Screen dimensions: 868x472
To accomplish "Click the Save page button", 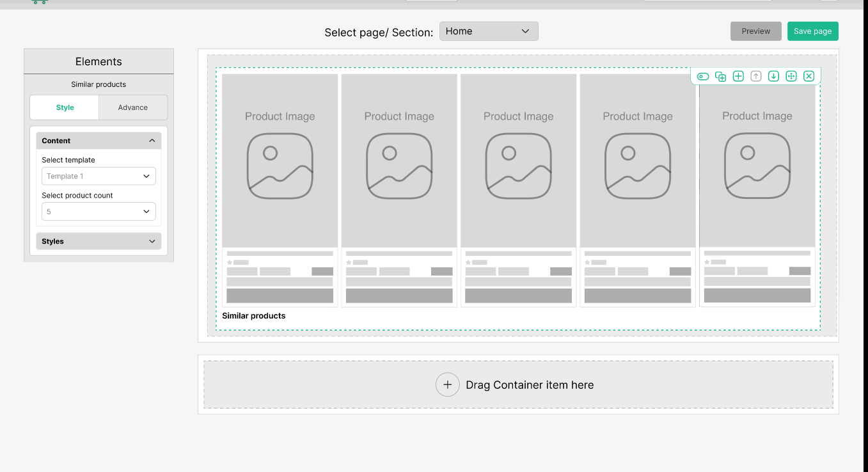I will pyautogui.click(x=813, y=31).
